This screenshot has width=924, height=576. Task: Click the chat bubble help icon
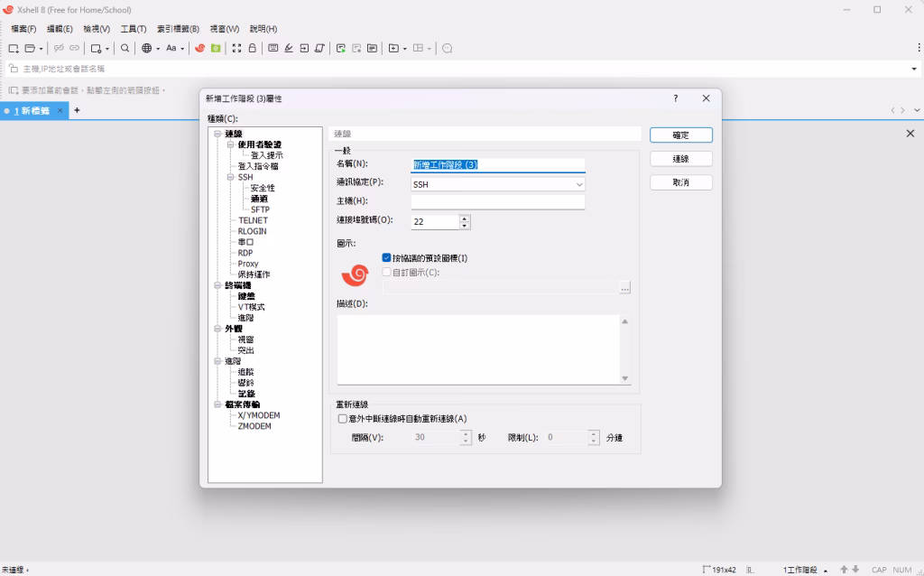(448, 49)
